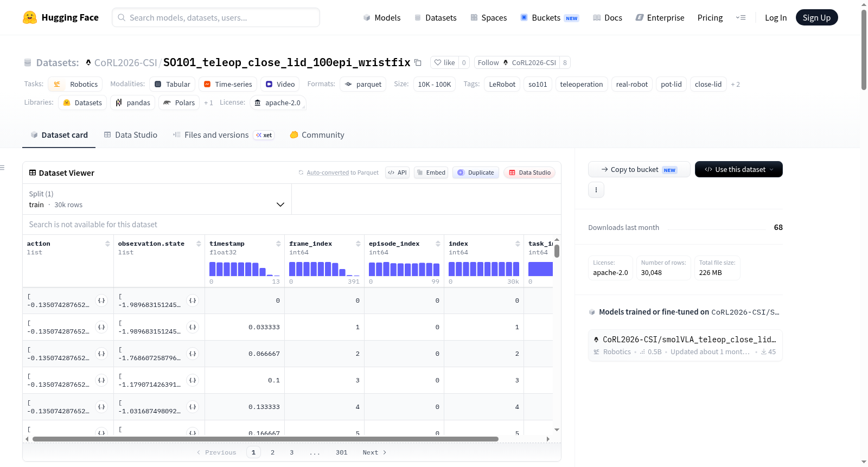Viewport: 868px width, 467px height.
Task: Show the additional library
Action: (x=208, y=103)
